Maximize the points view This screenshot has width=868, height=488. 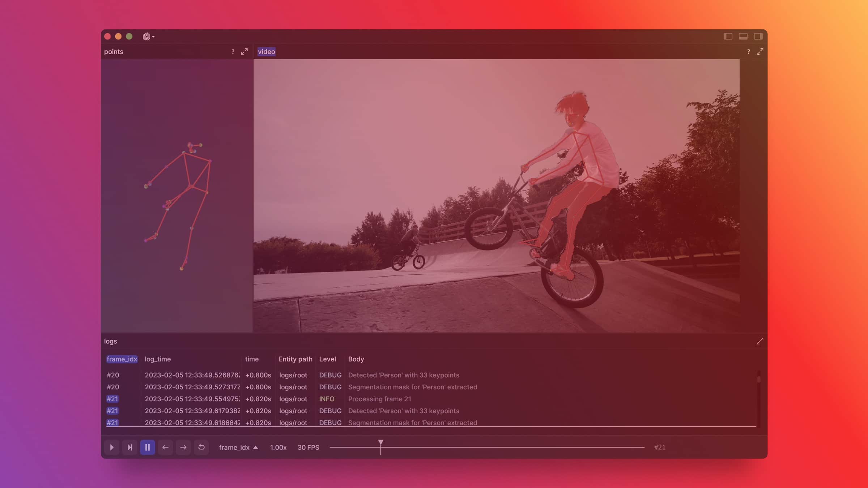point(244,52)
